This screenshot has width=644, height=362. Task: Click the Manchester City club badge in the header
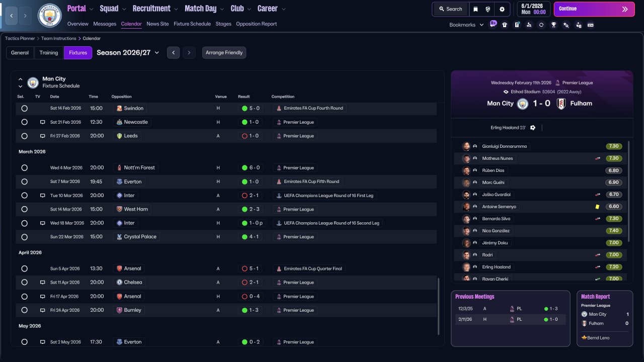point(50,16)
